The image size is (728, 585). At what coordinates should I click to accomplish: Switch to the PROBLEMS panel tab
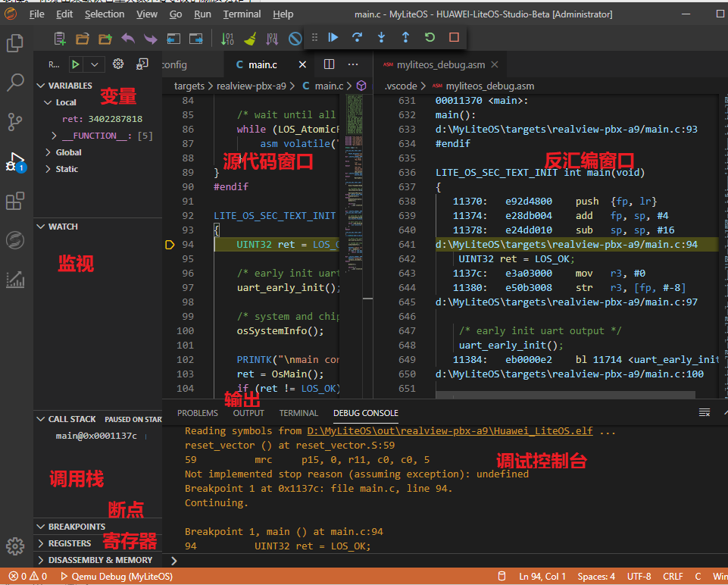[x=197, y=413]
